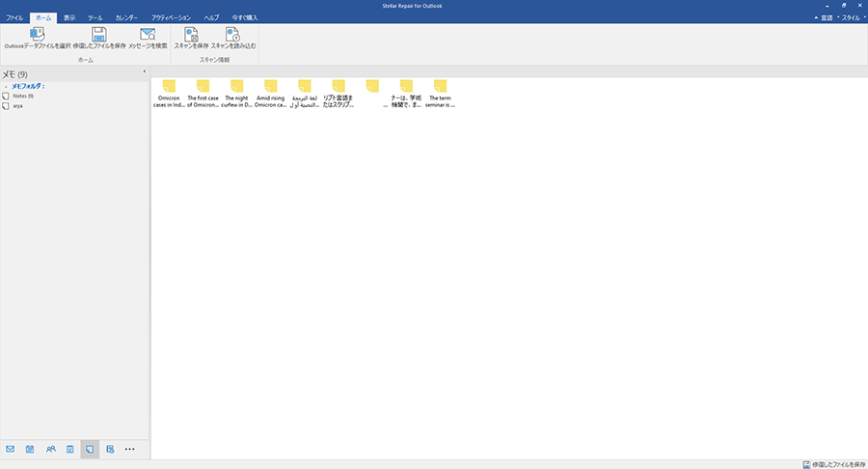The width and height of the screenshot is (868, 469).
Task: Select the Notes (9) folder
Action: point(23,96)
